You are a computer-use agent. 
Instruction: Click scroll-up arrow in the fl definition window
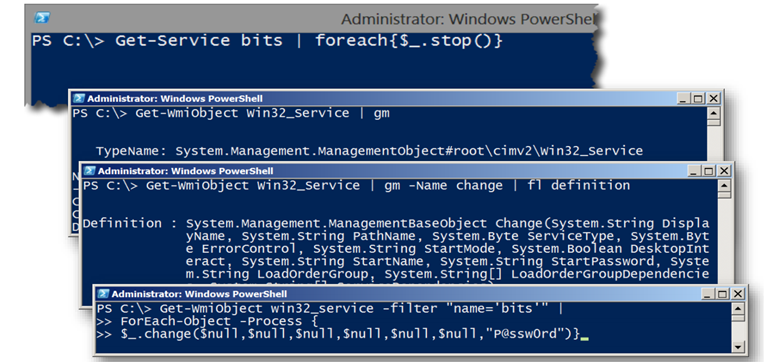tap(725, 186)
